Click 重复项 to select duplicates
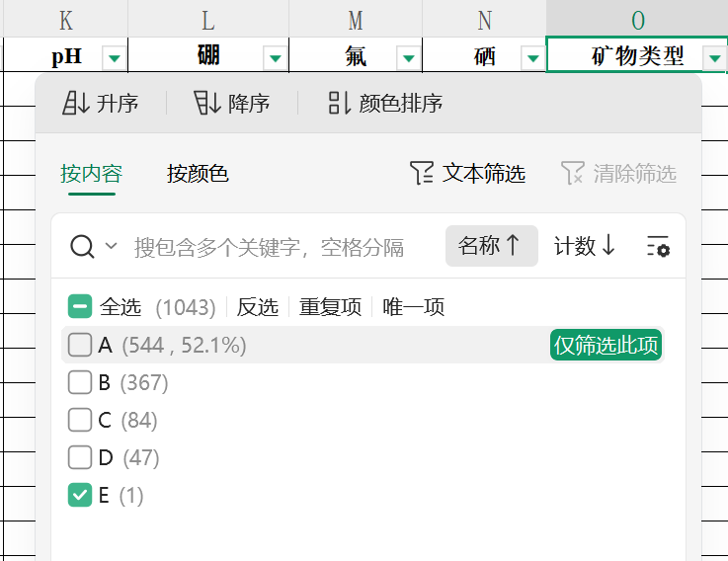The height and width of the screenshot is (561, 728). 330,307
